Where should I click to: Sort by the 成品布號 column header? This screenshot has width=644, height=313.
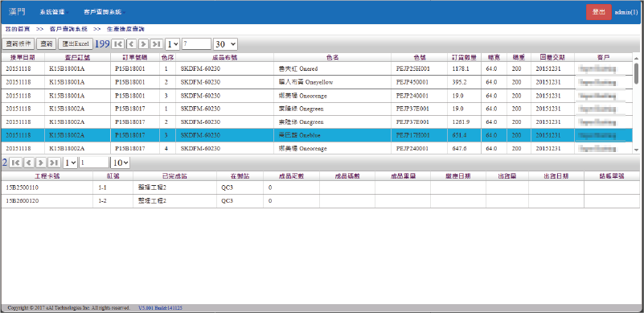point(224,58)
